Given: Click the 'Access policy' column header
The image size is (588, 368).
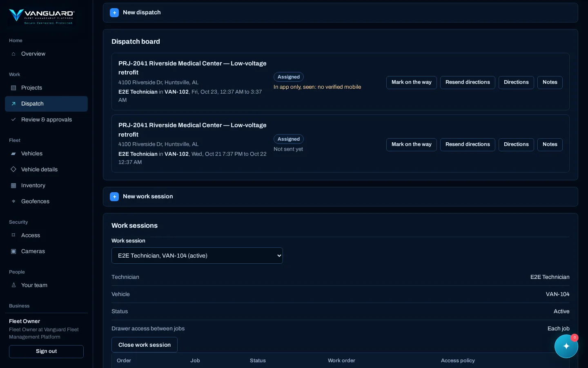Looking at the screenshot, I should [458, 361].
